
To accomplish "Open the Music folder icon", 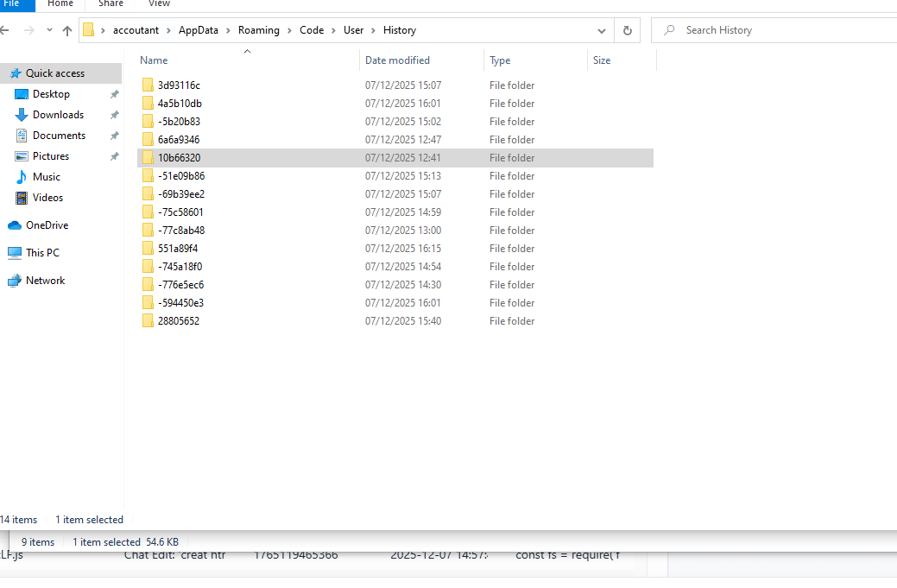I will 22,177.
